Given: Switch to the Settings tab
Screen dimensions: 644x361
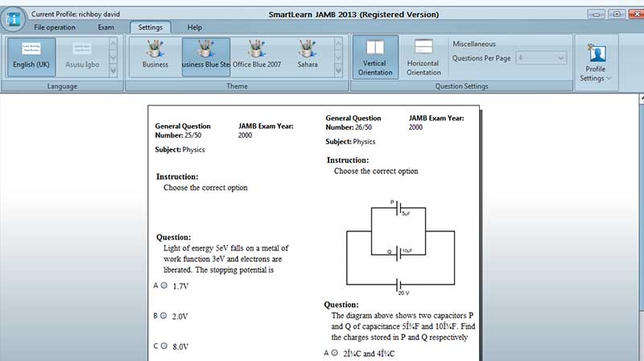Looking at the screenshot, I should pyautogui.click(x=151, y=27).
